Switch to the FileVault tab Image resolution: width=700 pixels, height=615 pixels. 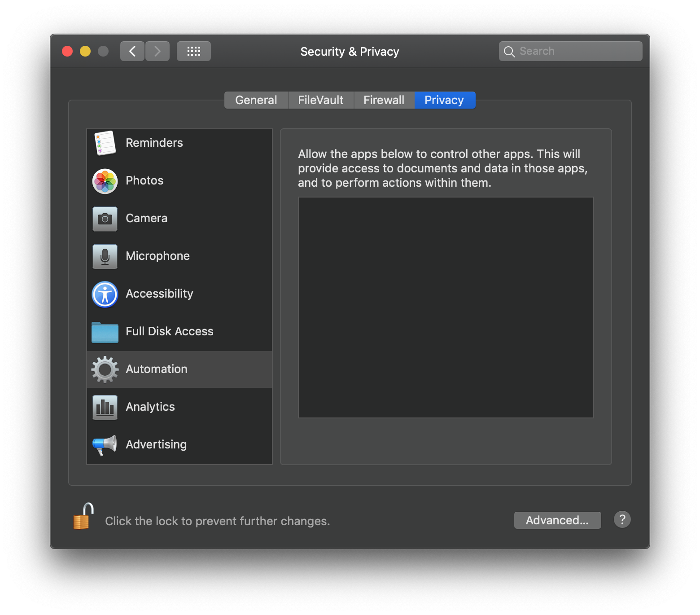tap(321, 100)
